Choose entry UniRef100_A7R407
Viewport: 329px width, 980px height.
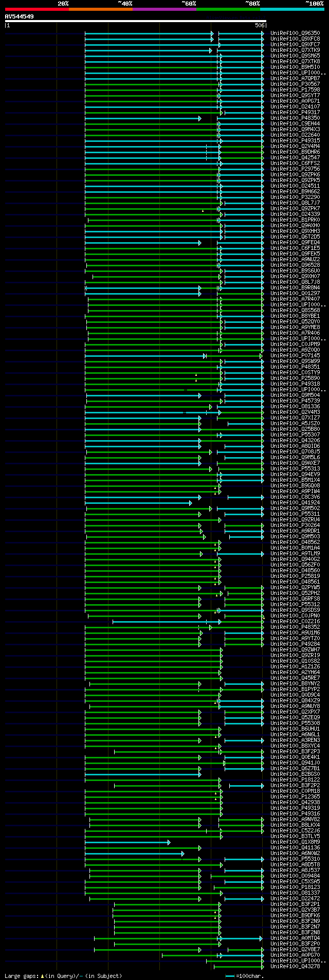[295, 299]
